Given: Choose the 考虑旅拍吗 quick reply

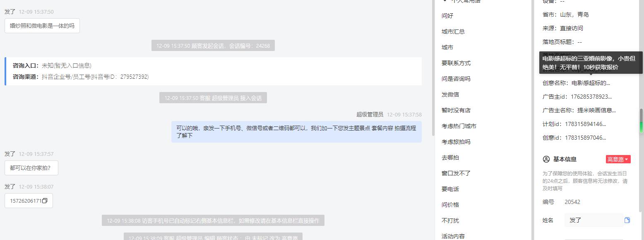Looking at the screenshot, I should click(x=456, y=142).
